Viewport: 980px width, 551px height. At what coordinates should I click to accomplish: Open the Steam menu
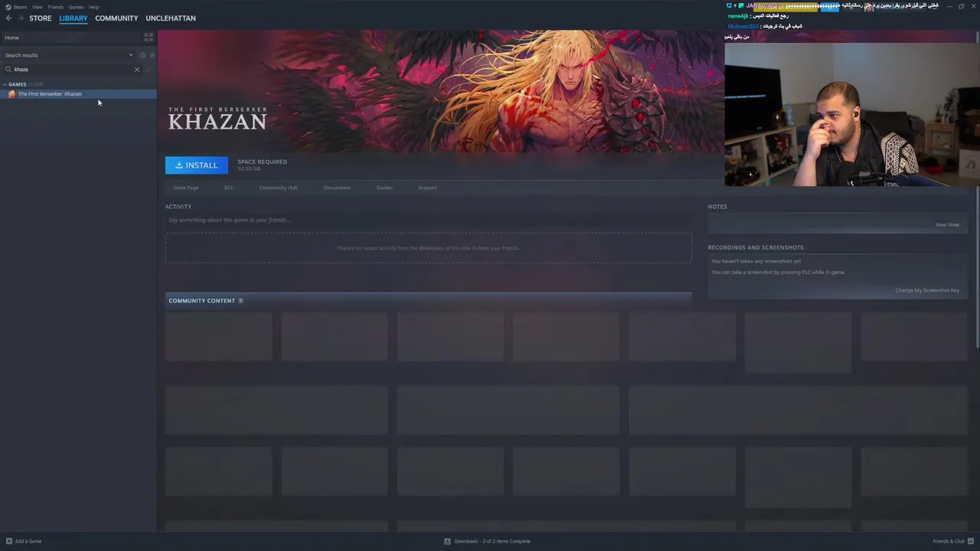[20, 7]
